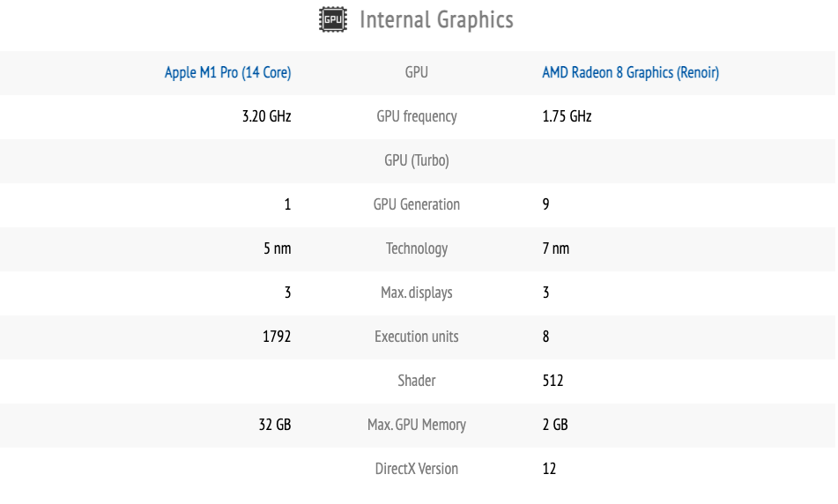
Task: Open AMD Radeon 8 Graphics (Renoir) link
Action: pyautogui.click(x=630, y=73)
